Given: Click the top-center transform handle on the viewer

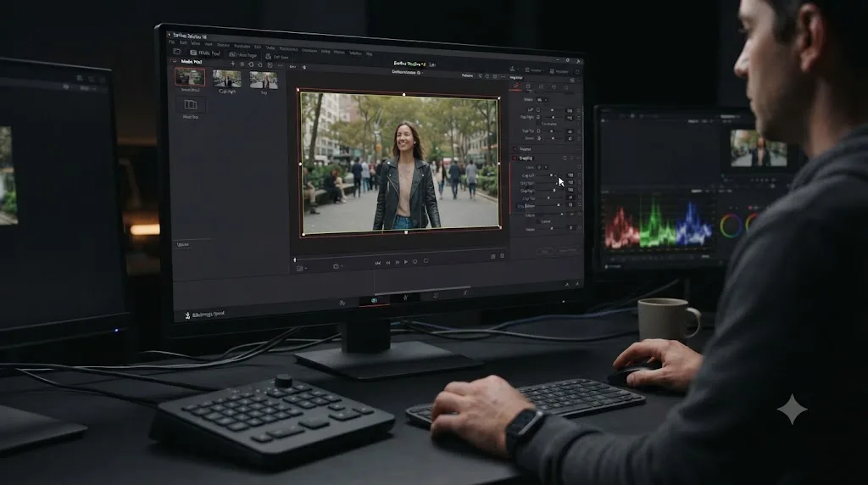Looking at the screenshot, I should (x=403, y=95).
